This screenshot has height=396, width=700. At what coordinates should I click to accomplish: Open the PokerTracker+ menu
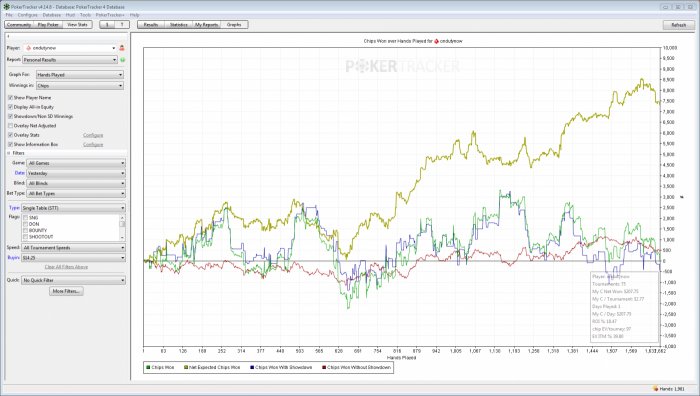pos(110,15)
